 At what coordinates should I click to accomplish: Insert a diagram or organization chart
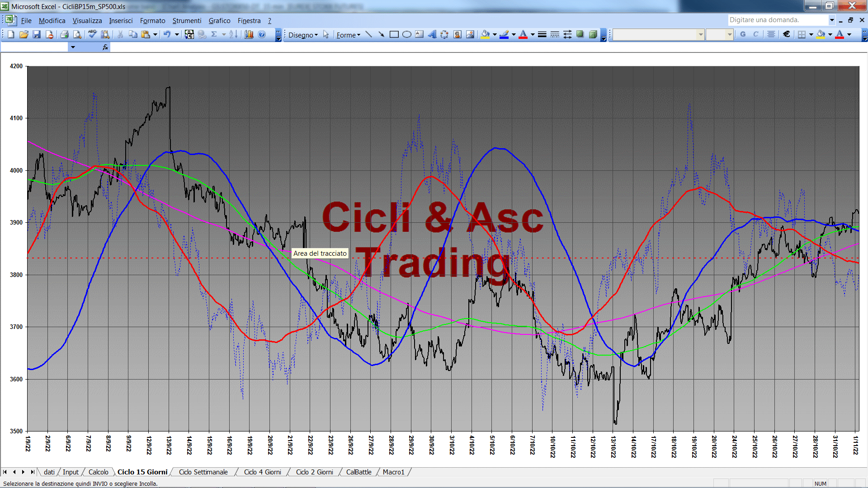click(x=445, y=35)
